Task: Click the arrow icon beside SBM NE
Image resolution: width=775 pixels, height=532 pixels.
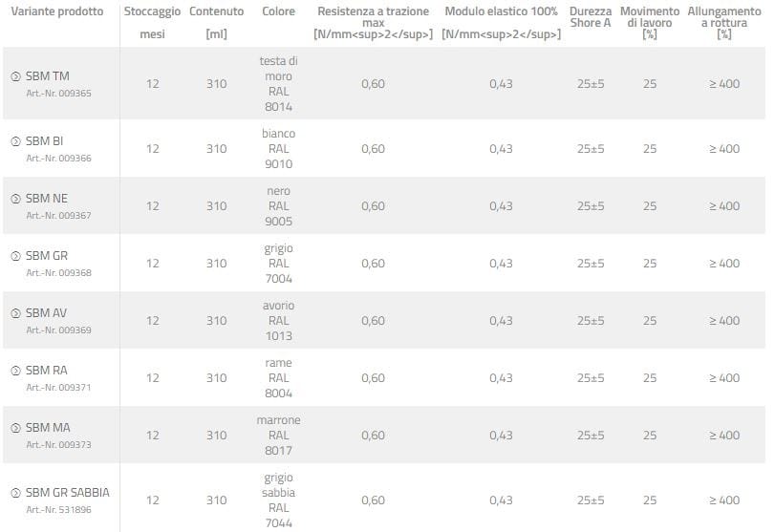Action: point(15,199)
